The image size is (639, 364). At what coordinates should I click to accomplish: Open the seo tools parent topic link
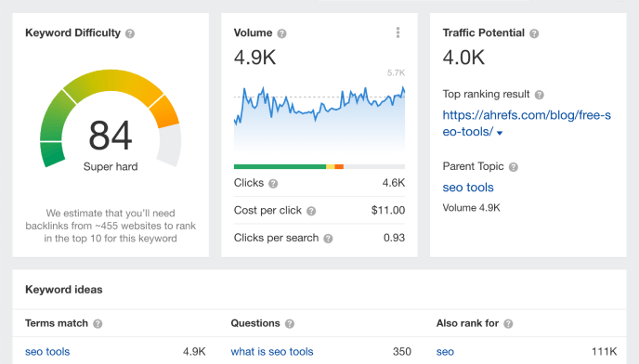coord(468,188)
